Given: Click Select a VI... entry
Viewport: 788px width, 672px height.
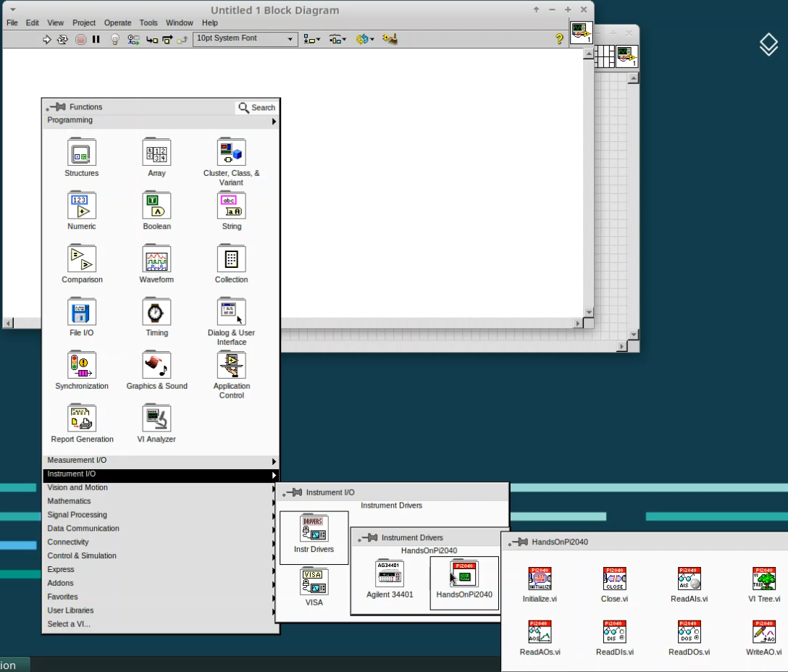Looking at the screenshot, I should tap(69, 623).
